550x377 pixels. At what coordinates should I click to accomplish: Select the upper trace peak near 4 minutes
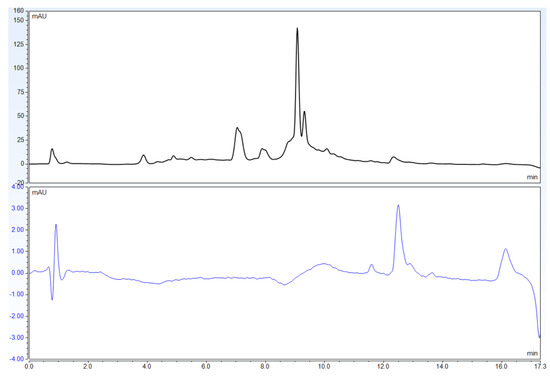pyautogui.click(x=143, y=159)
